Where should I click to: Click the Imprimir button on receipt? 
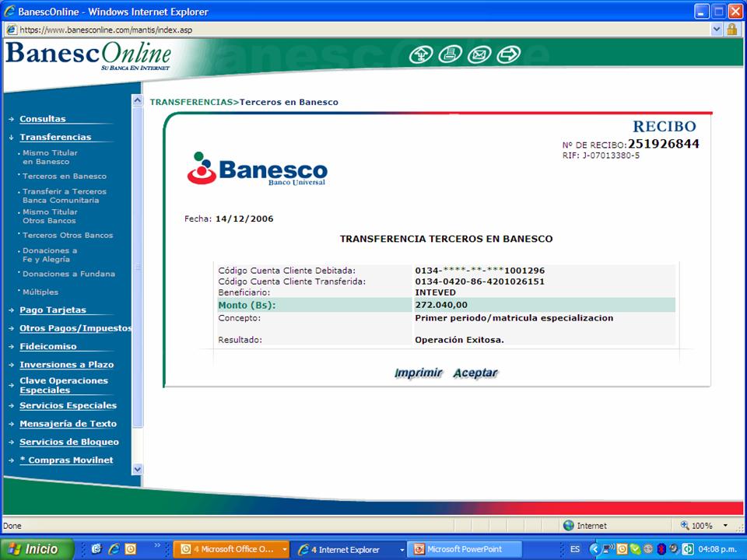[419, 373]
